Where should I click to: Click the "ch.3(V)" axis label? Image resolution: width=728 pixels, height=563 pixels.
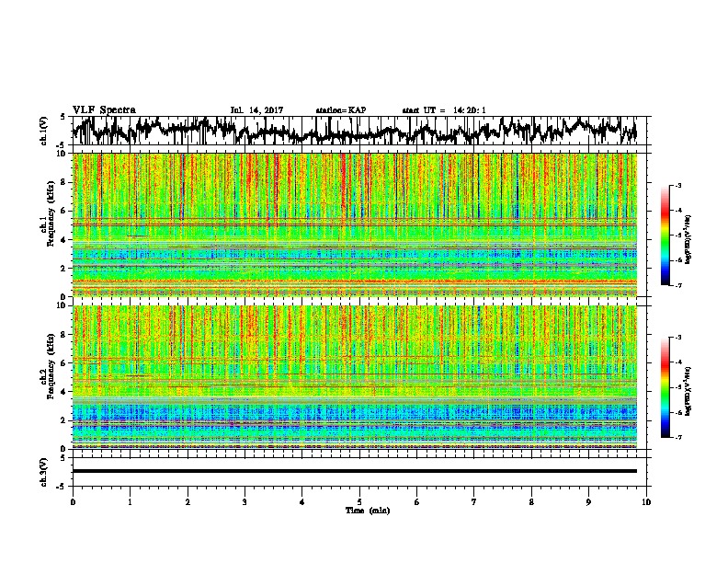(43, 472)
